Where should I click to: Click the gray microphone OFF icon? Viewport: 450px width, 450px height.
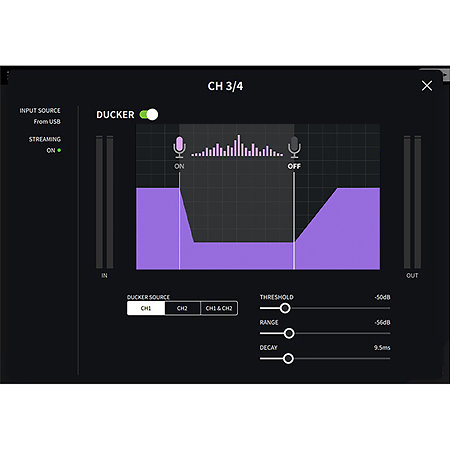[294, 147]
